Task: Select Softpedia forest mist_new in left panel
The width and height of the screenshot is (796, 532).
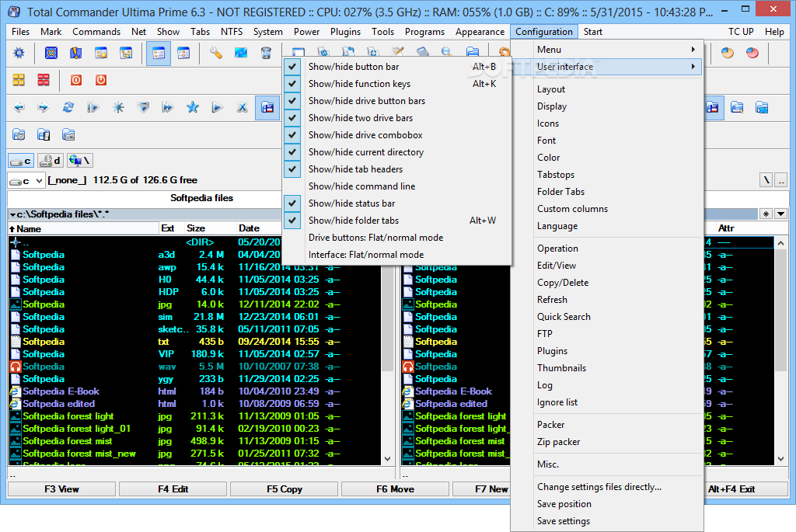Action: (79, 454)
